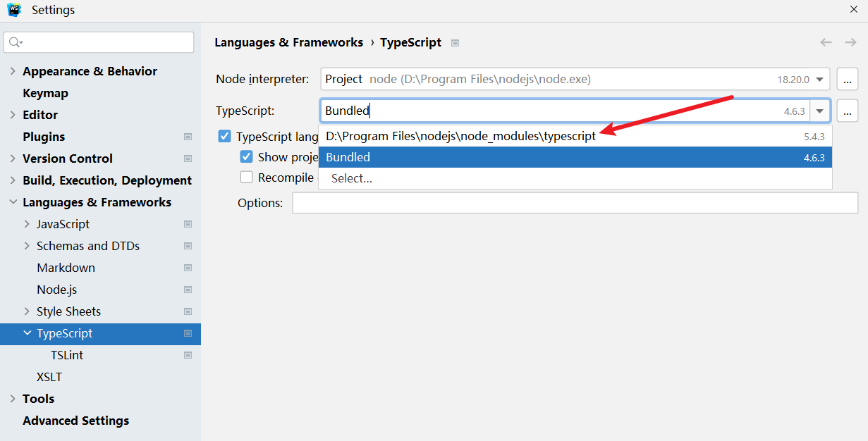Image resolution: width=868 pixels, height=441 pixels.
Task: Click project scope icon beside Node.js
Action: pos(188,290)
